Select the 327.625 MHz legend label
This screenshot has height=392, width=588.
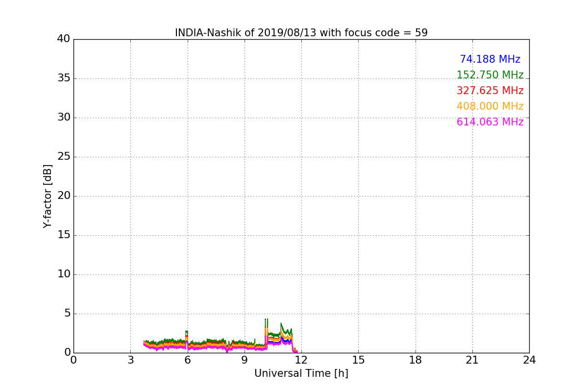coord(490,91)
